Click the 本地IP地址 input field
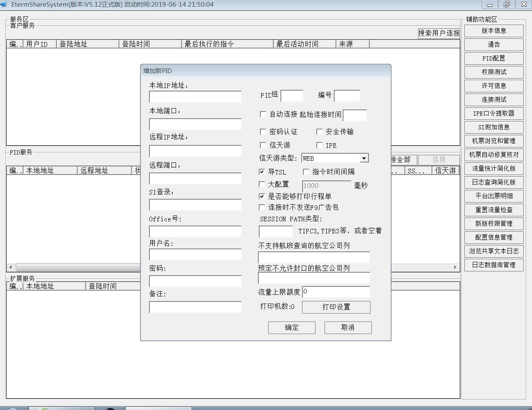 point(195,96)
